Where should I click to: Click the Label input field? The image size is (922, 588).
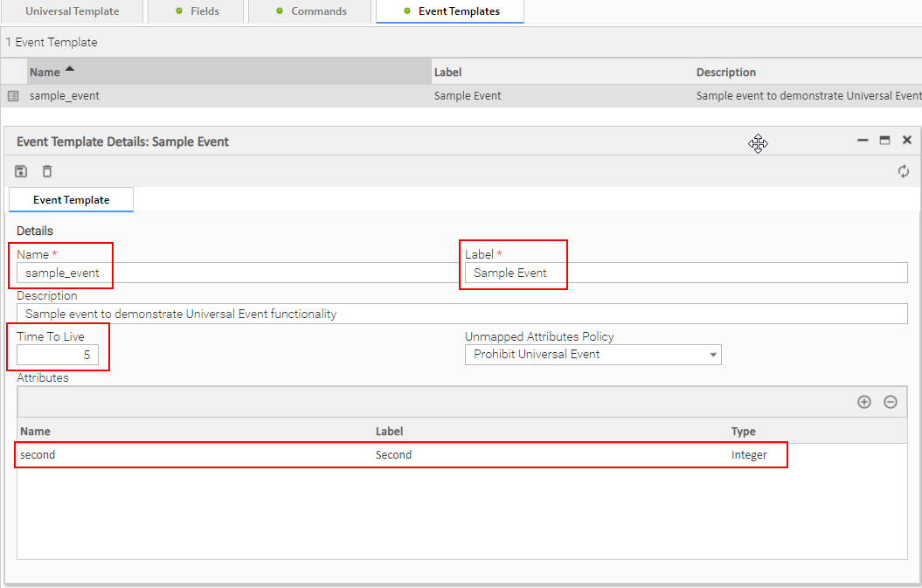[x=686, y=273]
